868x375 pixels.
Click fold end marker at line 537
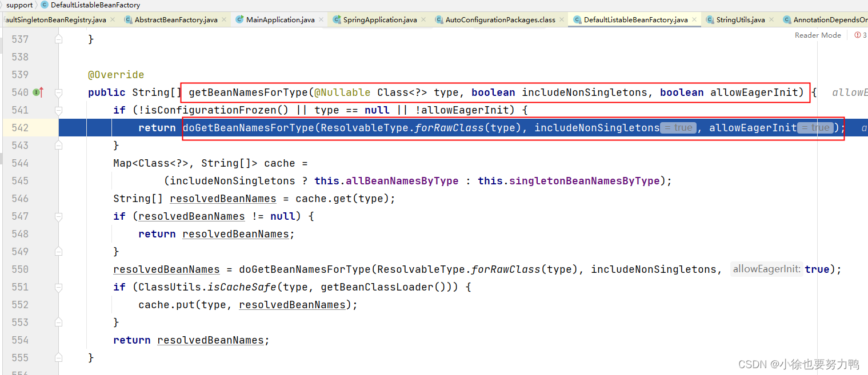click(58, 39)
